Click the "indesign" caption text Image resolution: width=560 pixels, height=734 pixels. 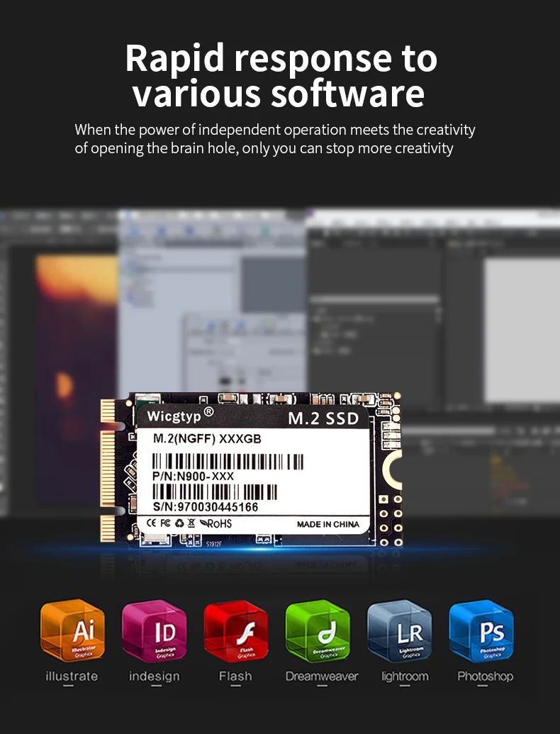click(154, 676)
